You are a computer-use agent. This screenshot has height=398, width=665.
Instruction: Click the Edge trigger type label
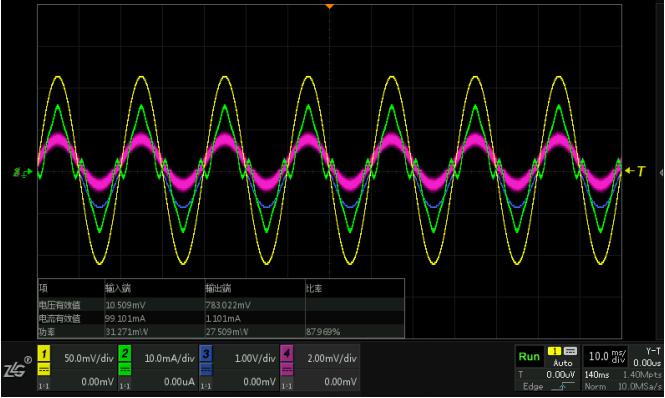[x=533, y=387]
